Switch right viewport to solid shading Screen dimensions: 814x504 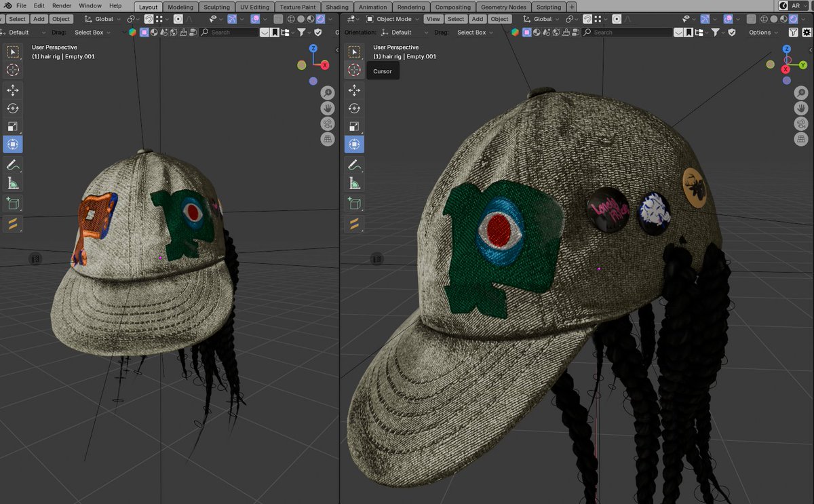tap(773, 19)
